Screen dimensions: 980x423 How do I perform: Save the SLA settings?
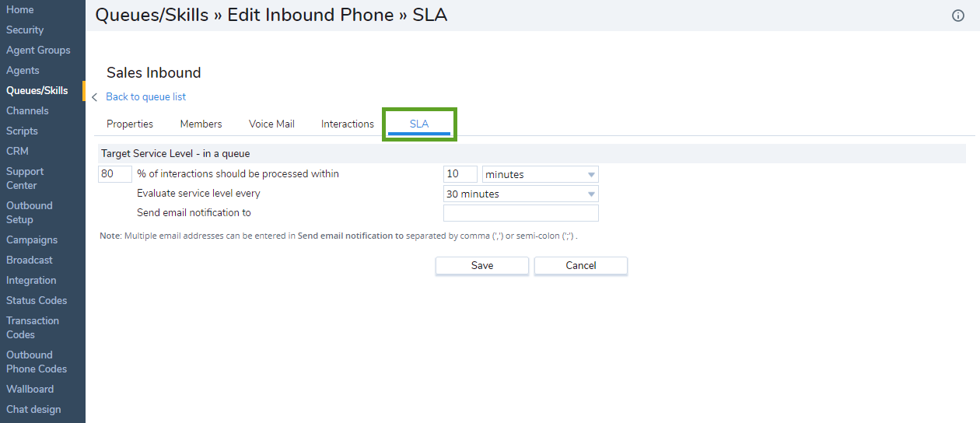click(482, 266)
